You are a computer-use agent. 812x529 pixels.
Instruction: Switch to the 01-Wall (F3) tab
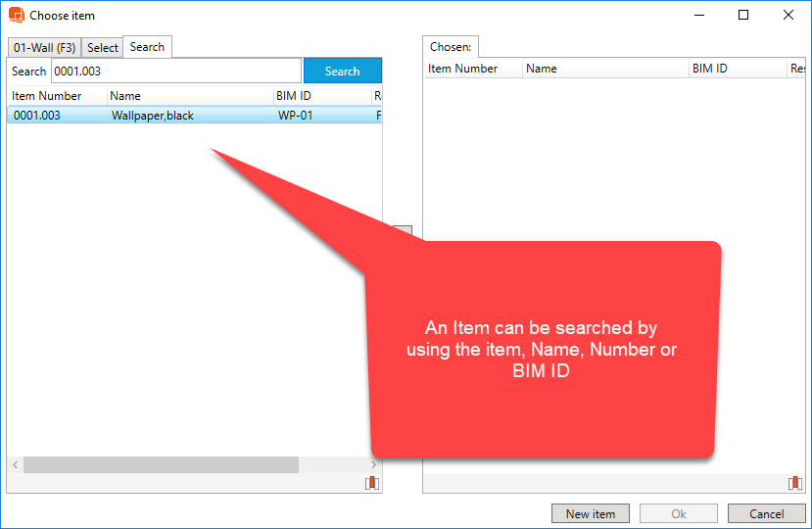44,47
